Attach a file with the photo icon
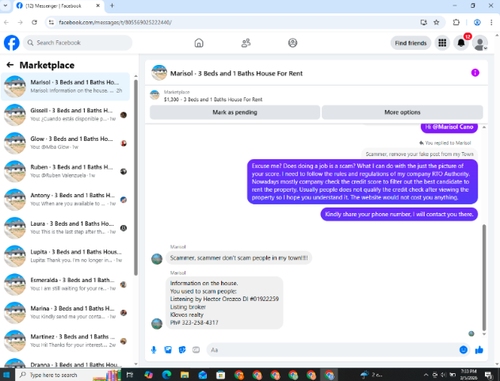The width and height of the screenshot is (500, 381). 168,350
